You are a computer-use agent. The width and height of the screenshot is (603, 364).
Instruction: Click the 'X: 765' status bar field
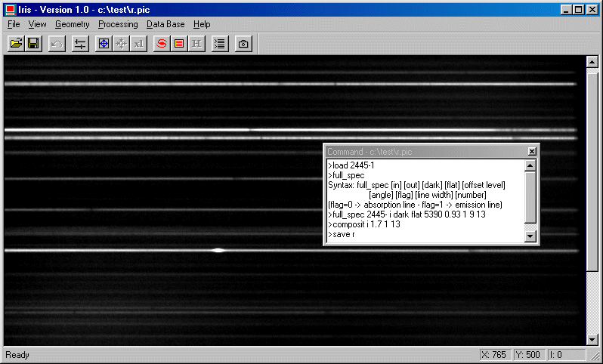pos(496,354)
